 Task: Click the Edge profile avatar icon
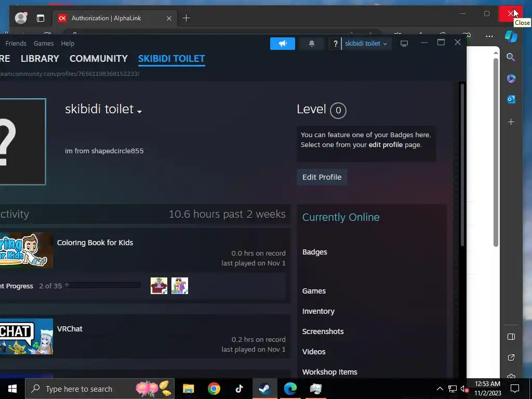click(21, 18)
